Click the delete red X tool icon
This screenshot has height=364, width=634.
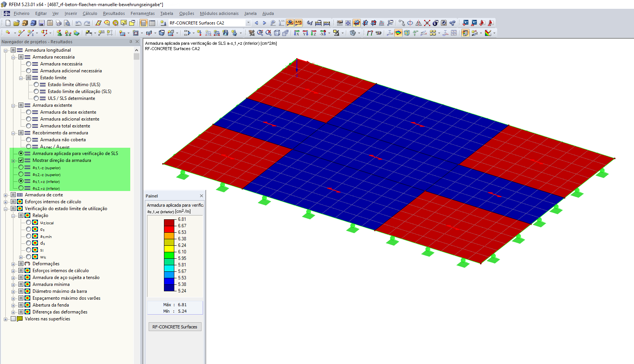coord(427,23)
